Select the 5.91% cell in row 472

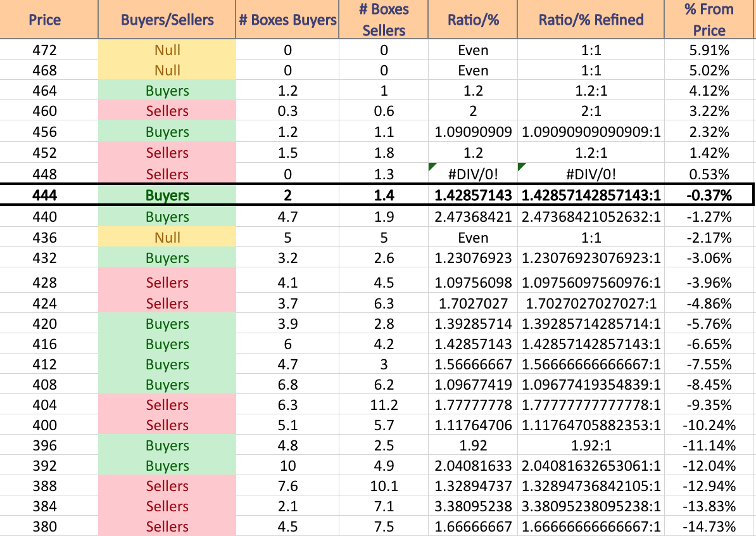click(709, 49)
